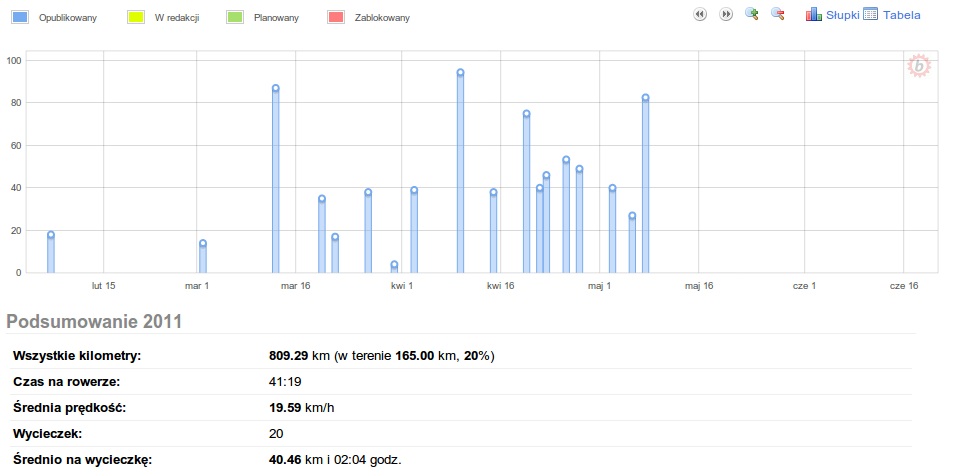Click the rewind (scroll back) chart button

pos(700,14)
